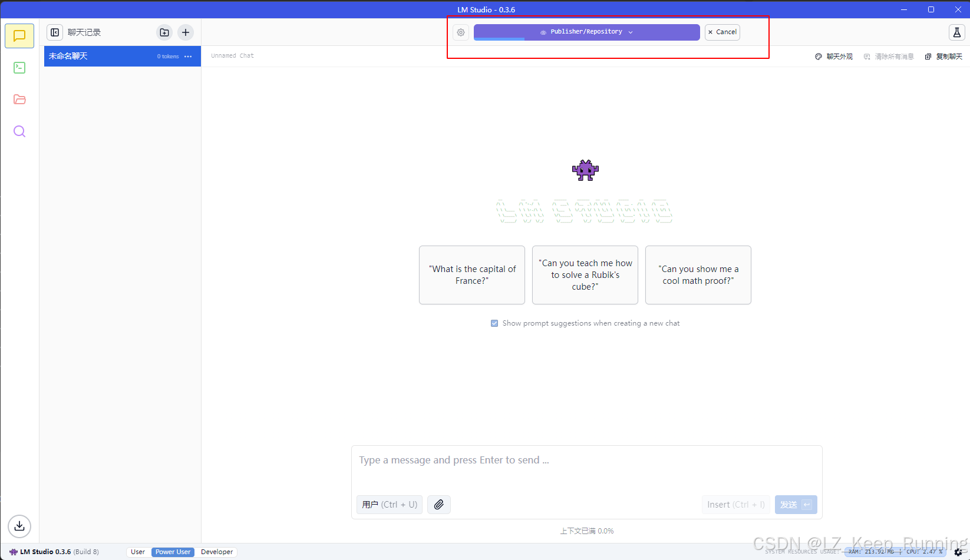Click 复制聊天 to duplicate the chat
The image size is (970, 560).
coord(943,57)
